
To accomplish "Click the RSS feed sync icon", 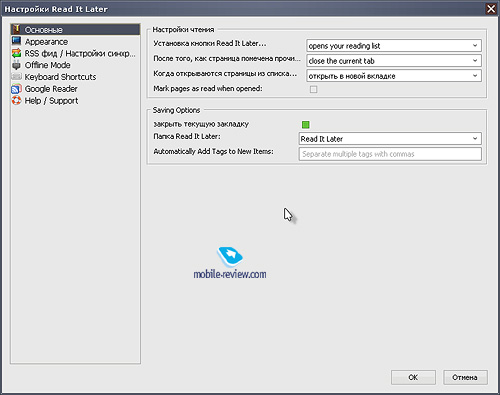I will tap(16, 53).
